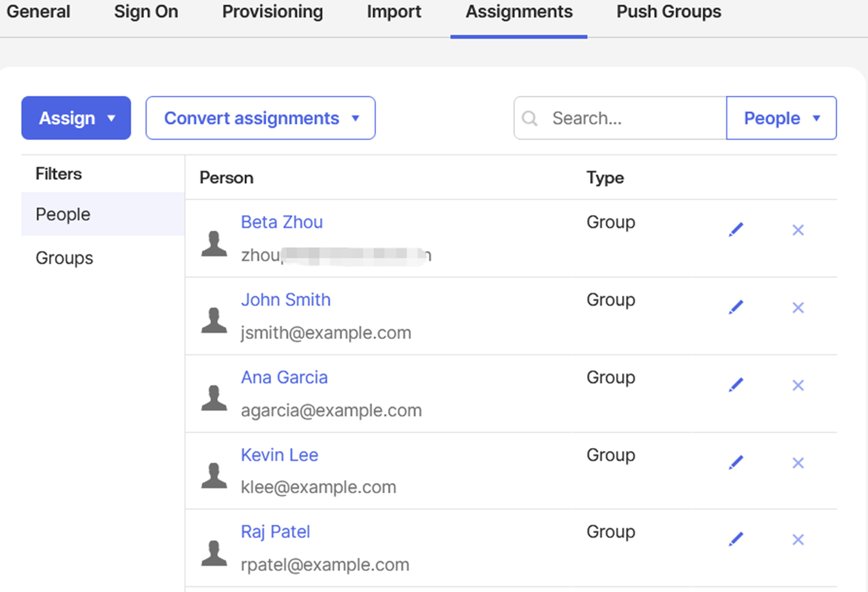Open Raj Patel's user link
The height and width of the screenshot is (592, 868).
click(275, 531)
